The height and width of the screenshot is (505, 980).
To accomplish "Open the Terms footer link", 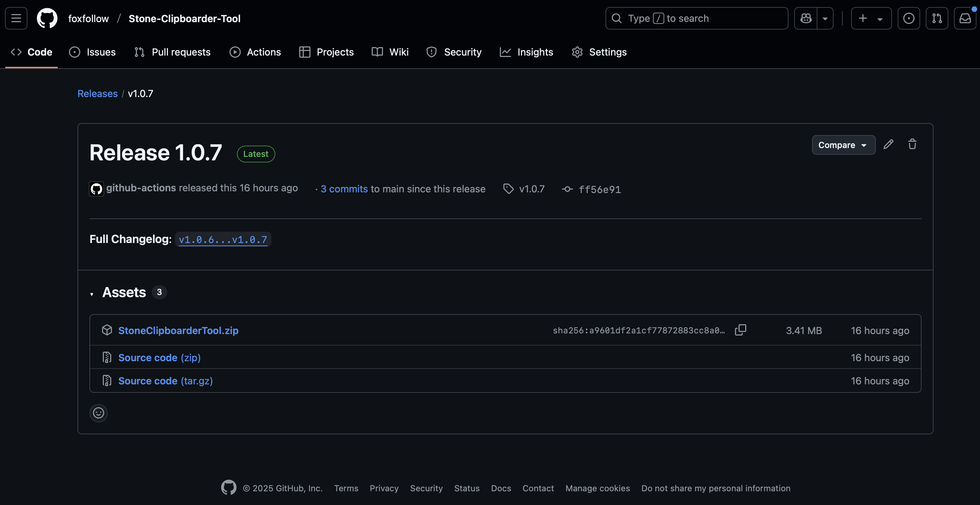I will pos(346,488).
